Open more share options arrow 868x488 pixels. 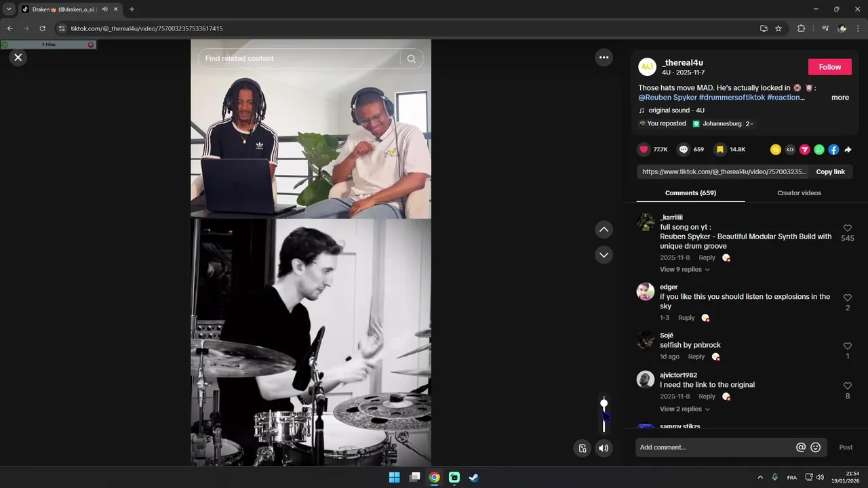tap(848, 150)
